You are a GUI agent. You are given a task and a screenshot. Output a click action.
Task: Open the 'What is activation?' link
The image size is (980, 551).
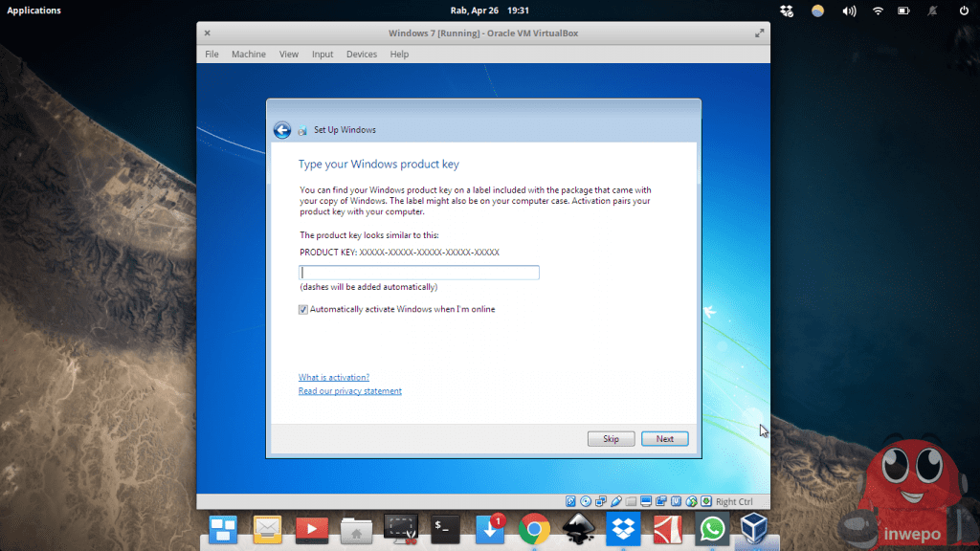pyautogui.click(x=333, y=378)
